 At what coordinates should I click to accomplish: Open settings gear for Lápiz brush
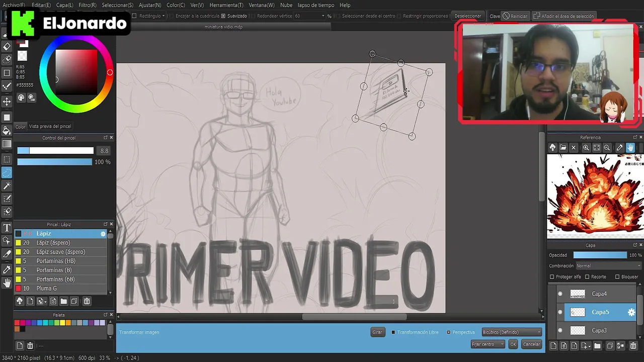pyautogui.click(x=103, y=234)
